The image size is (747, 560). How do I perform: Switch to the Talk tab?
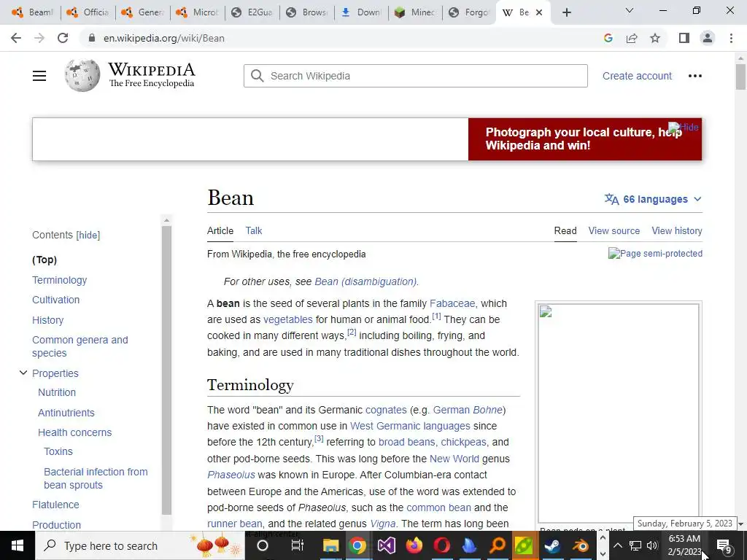click(253, 231)
